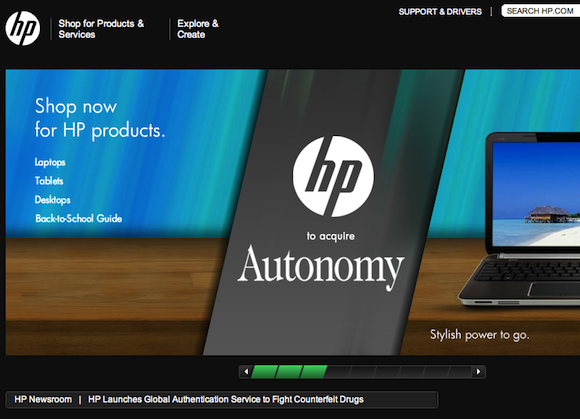Open the Shop for Products & Services menu
The width and height of the screenshot is (580, 419).
[101, 29]
